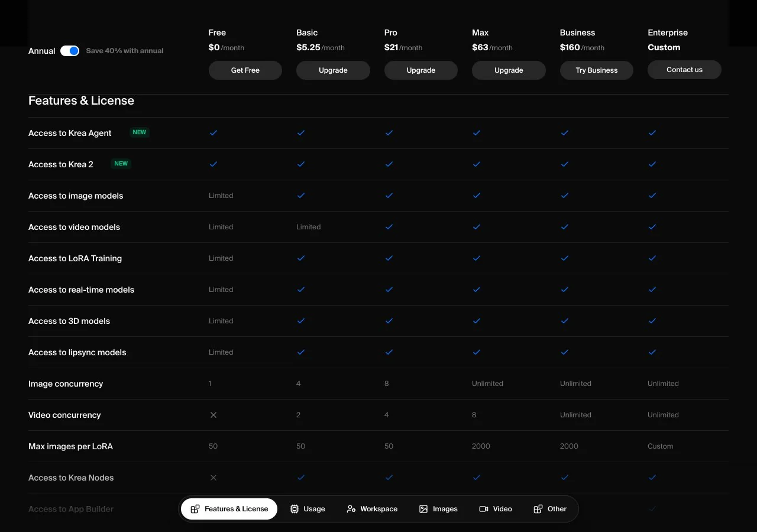757x532 pixels.
Task: Switch to the Video tab
Action: 496,509
